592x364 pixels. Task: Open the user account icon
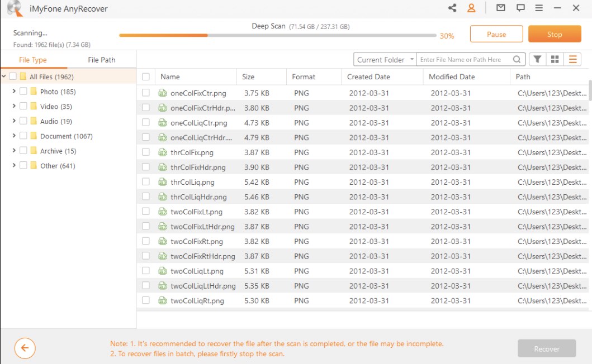[x=471, y=8]
